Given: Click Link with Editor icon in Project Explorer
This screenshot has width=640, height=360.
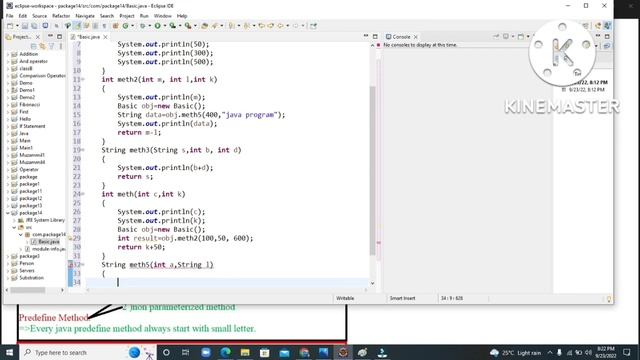Looking at the screenshot, I should [42, 46].
